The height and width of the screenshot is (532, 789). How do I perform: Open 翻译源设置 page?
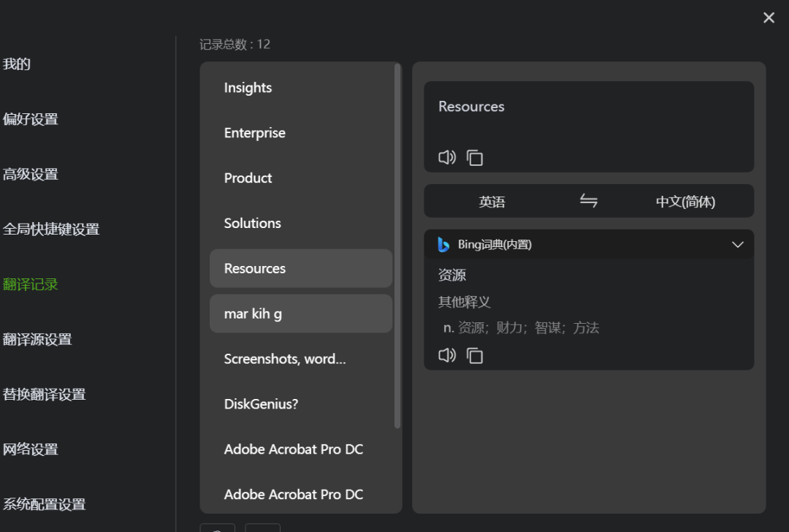pos(37,339)
